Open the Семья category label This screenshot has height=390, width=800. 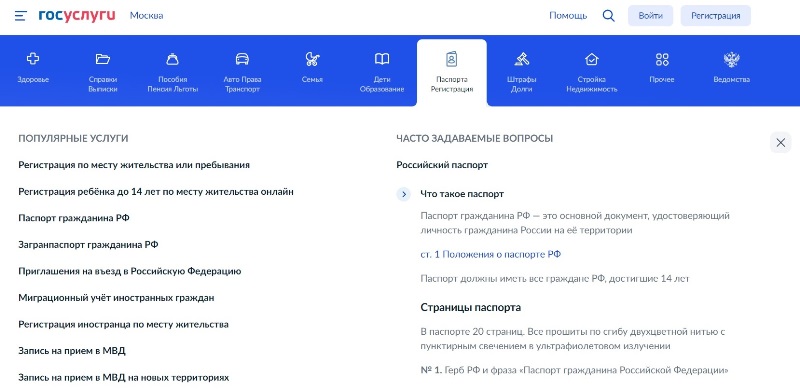click(312, 80)
